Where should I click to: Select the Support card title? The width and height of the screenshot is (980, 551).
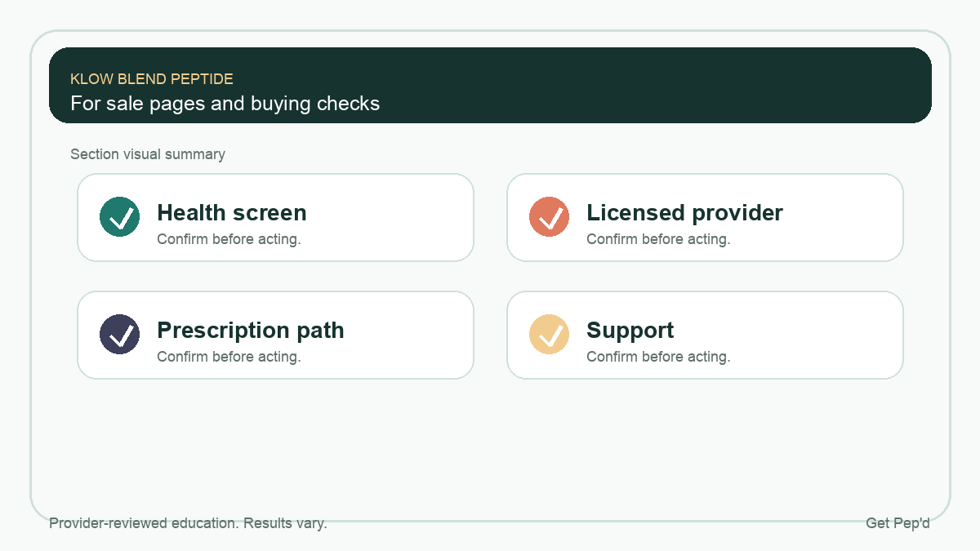pyautogui.click(x=630, y=331)
